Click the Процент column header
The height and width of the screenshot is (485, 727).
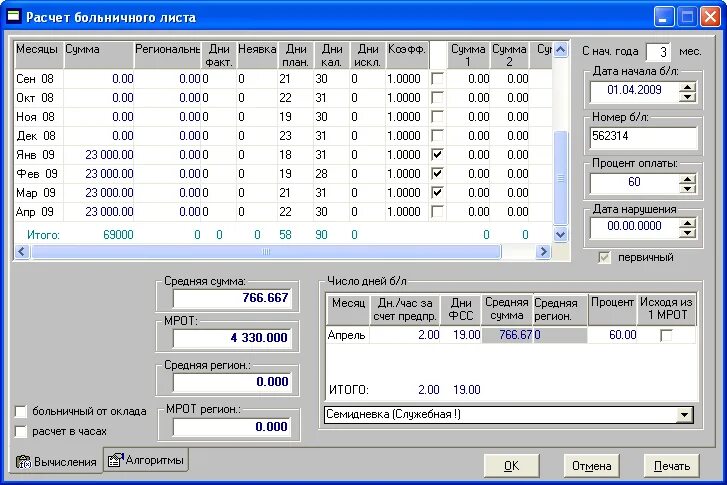click(612, 310)
